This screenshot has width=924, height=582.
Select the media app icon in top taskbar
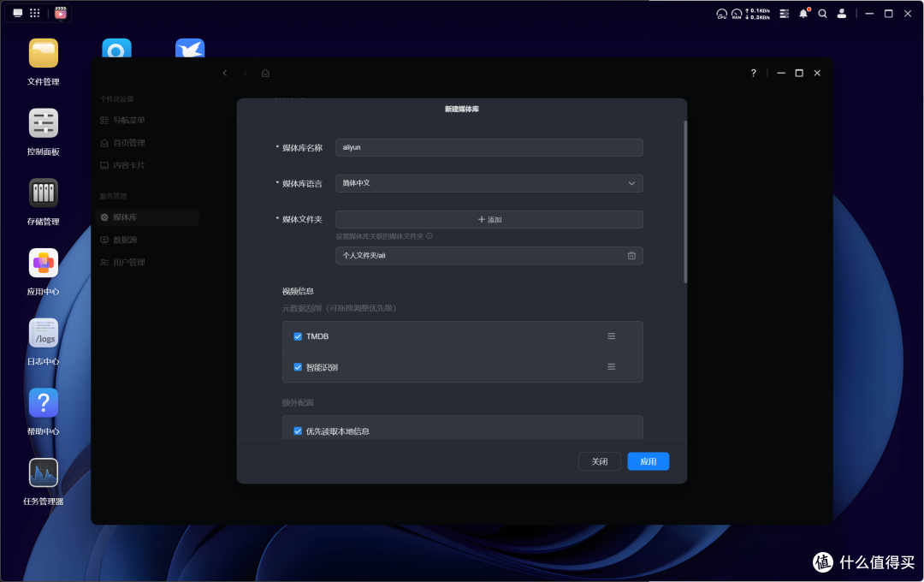click(x=60, y=13)
